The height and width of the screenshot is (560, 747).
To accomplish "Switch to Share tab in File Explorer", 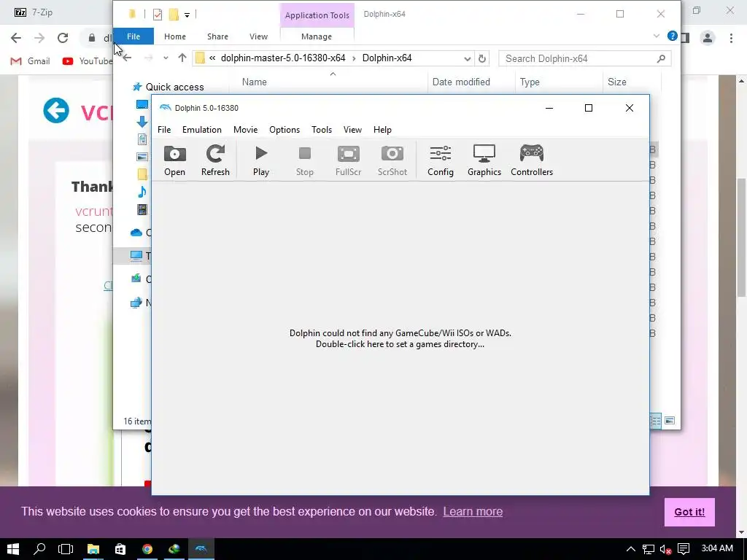I will [217, 36].
